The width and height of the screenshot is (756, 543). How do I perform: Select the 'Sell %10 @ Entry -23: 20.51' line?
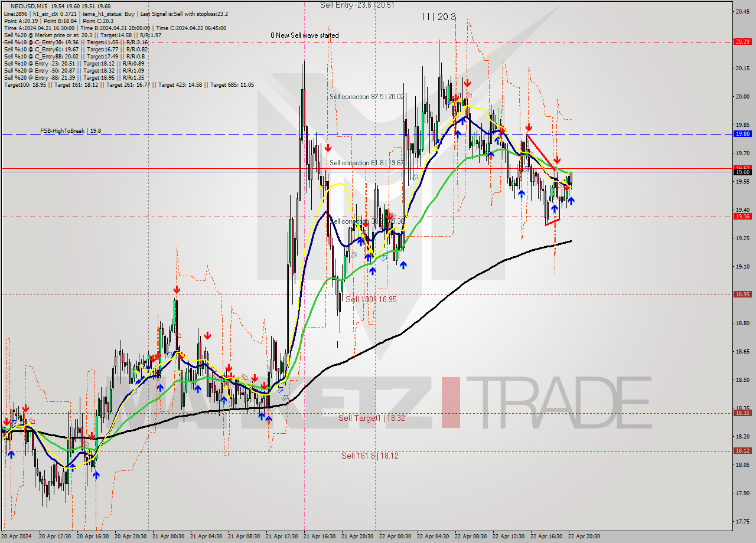pyautogui.click(x=74, y=63)
